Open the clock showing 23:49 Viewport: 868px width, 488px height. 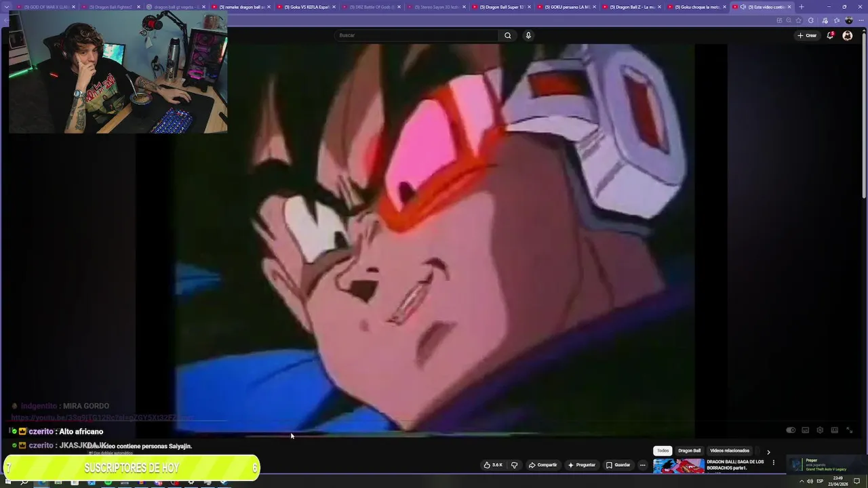click(x=838, y=481)
